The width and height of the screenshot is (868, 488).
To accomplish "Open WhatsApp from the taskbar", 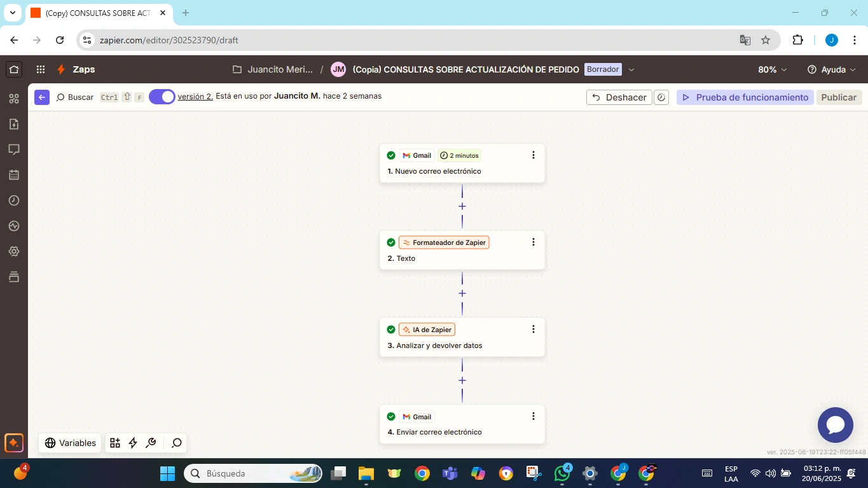I will tap(562, 473).
